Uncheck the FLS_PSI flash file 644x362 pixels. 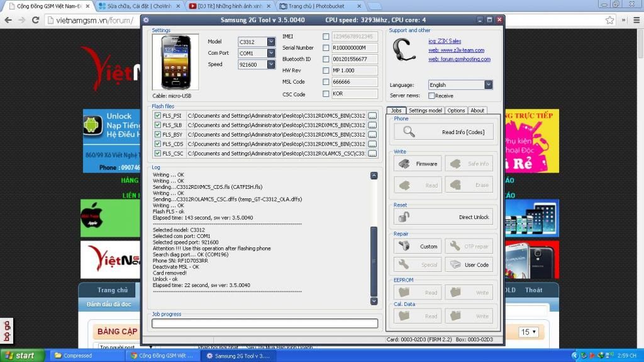tap(157, 116)
